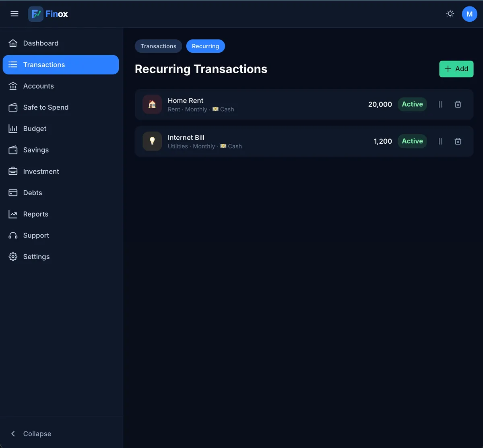Open Reports in the sidebar
Screen dimensions: 483x448
[x=61, y=214]
